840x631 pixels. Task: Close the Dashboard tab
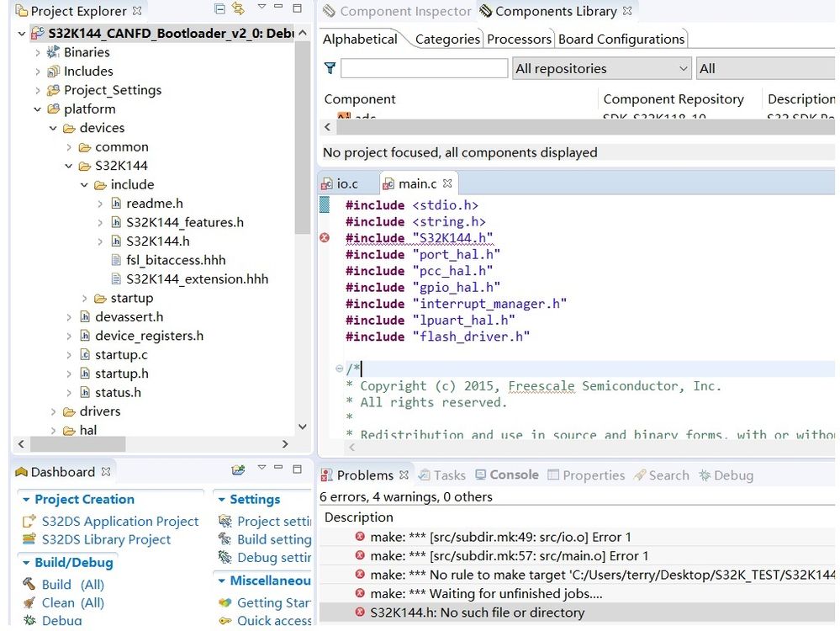[106, 472]
